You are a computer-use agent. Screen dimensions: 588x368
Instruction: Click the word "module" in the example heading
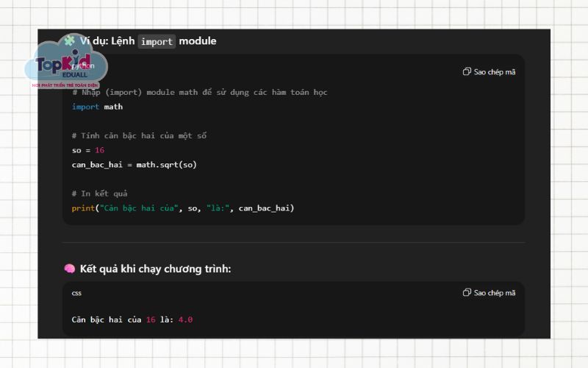coord(198,41)
